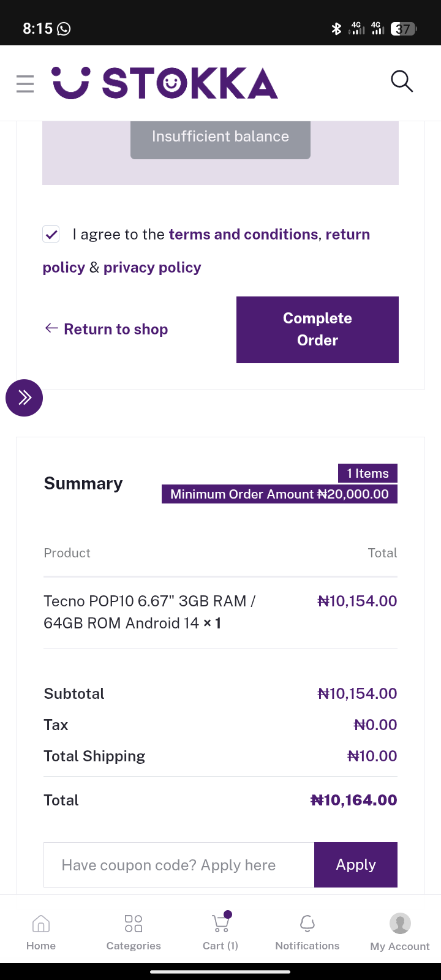This screenshot has height=980, width=441.
Task: Uncheck the terms agreement checkbox
Action: pyautogui.click(x=51, y=234)
